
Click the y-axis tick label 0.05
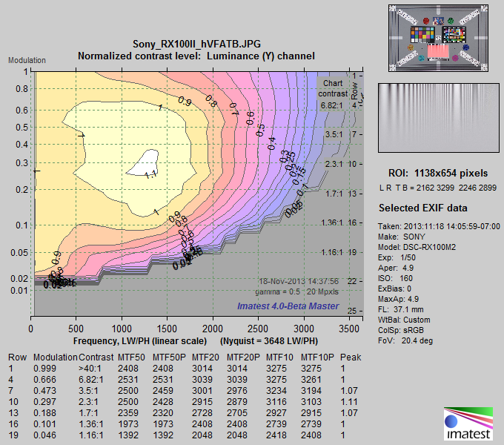pos(19,253)
